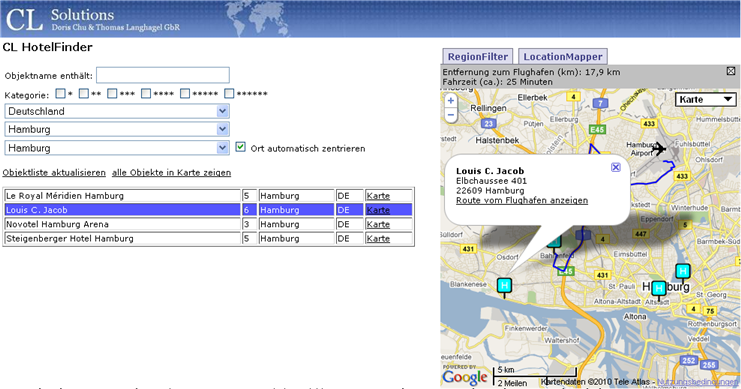Close the airport distance info panel
The image size is (741, 389).
click(731, 71)
